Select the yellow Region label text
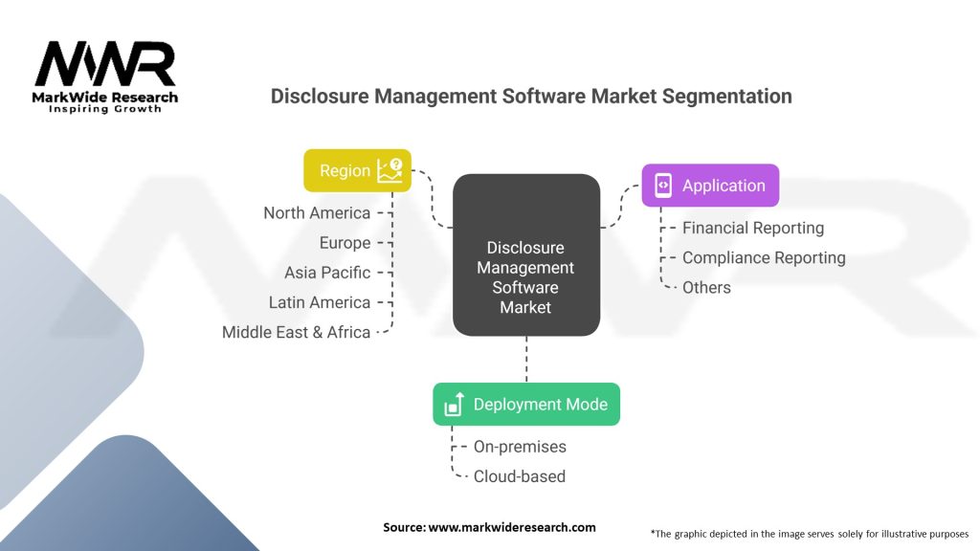 [345, 171]
